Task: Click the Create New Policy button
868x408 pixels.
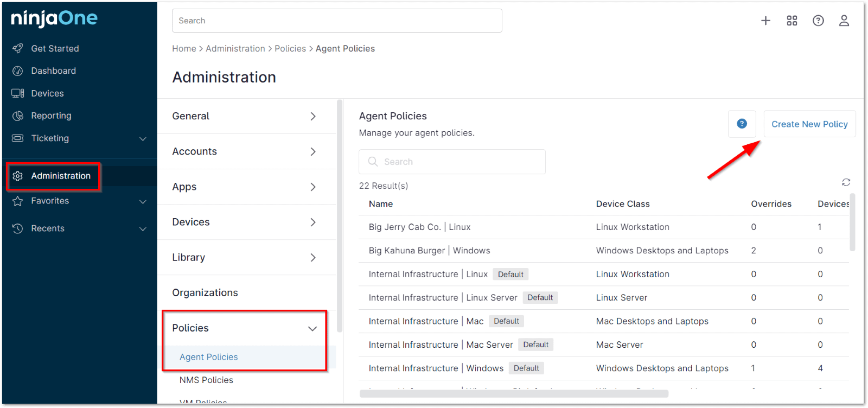Action: click(809, 124)
